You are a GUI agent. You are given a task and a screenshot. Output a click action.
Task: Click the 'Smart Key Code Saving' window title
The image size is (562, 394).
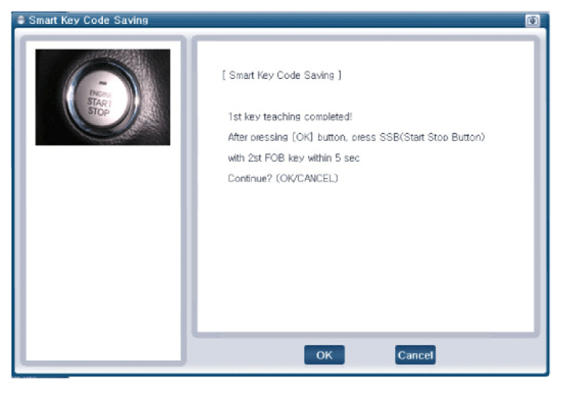click(89, 20)
